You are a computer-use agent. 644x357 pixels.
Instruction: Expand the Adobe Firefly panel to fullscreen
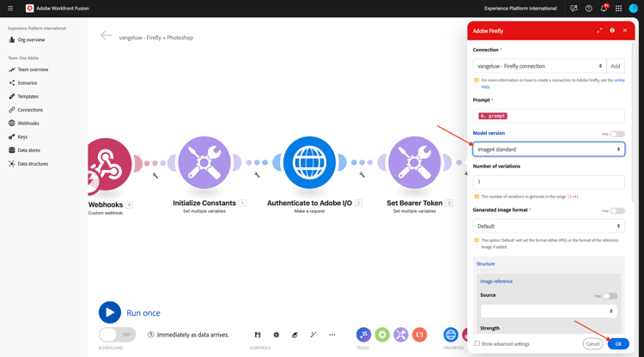(x=599, y=30)
